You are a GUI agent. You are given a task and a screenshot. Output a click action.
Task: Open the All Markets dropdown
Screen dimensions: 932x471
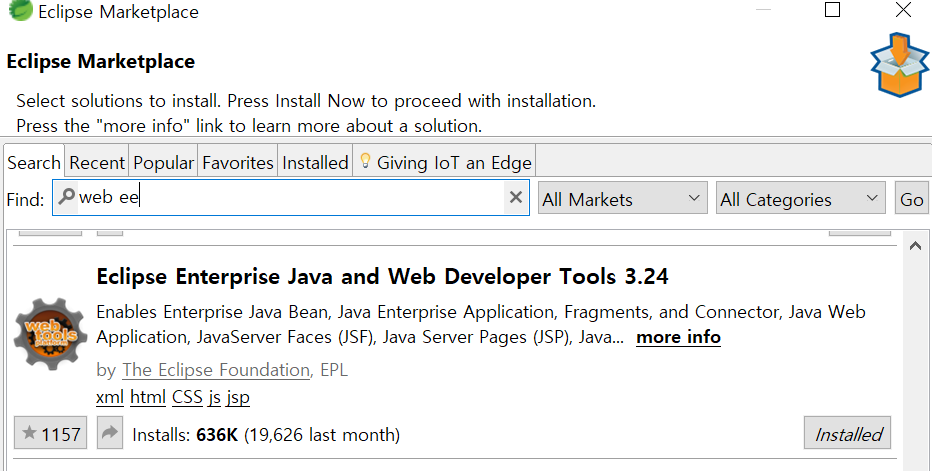[622, 198]
